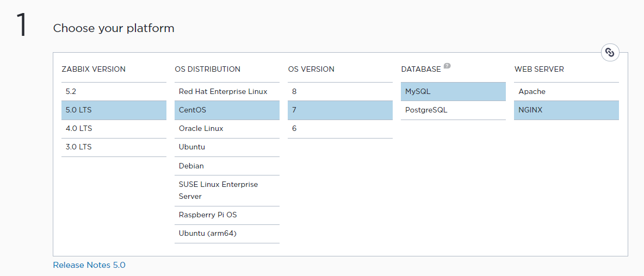Click the Choose your platform heading
The image size is (644, 276).
[114, 28]
